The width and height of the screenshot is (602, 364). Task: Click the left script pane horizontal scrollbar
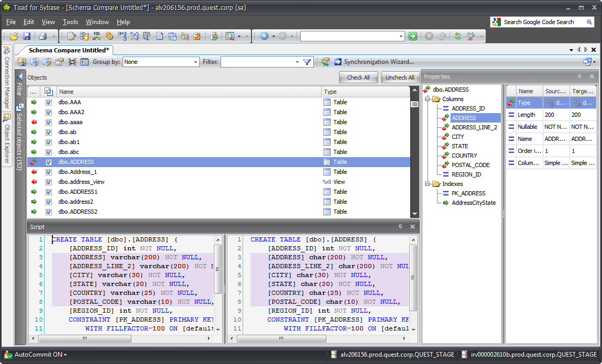[x=85, y=339]
